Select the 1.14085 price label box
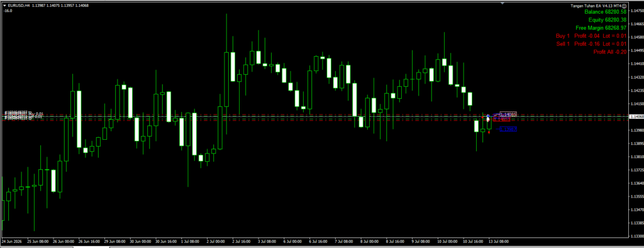Viewport: 644px width, 248px height. point(508,114)
